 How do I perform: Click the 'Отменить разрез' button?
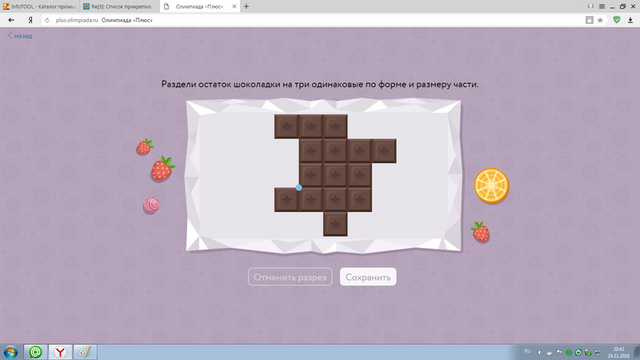click(290, 277)
